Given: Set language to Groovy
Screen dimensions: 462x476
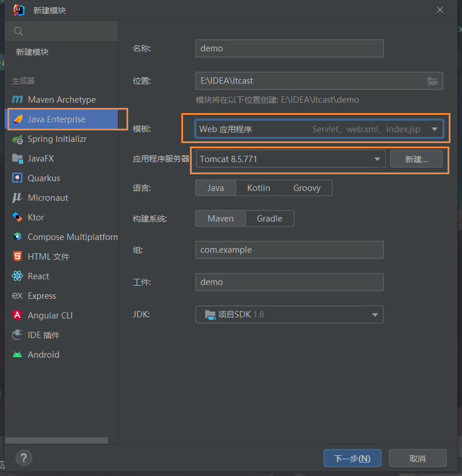Looking at the screenshot, I should tap(307, 188).
